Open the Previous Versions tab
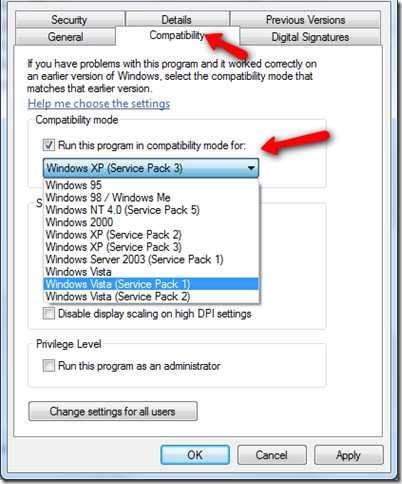The height and width of the screenshot is (484, 402). 305,19
